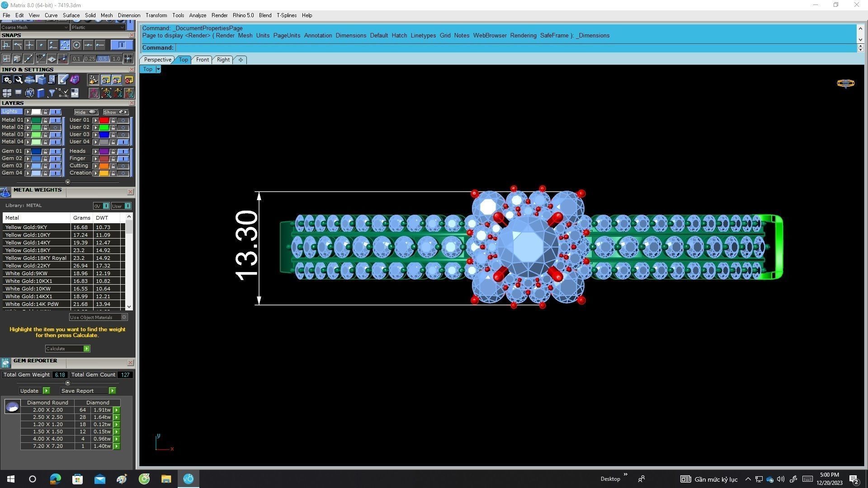Viewport: 868px width, 488px height.
Task: Open the Plastic material dropdown
Action: click(122, 28)
